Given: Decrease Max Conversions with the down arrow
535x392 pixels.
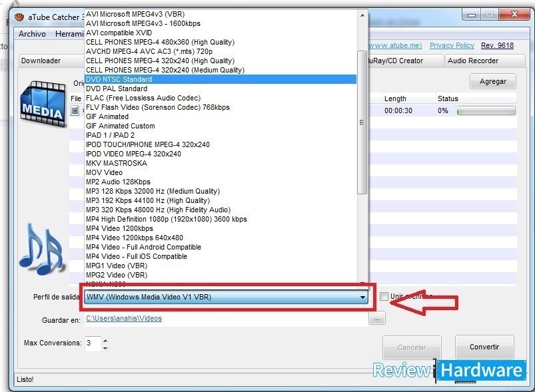Looking at the screenshot, I should pyautogui.click(x=105, y=348).
